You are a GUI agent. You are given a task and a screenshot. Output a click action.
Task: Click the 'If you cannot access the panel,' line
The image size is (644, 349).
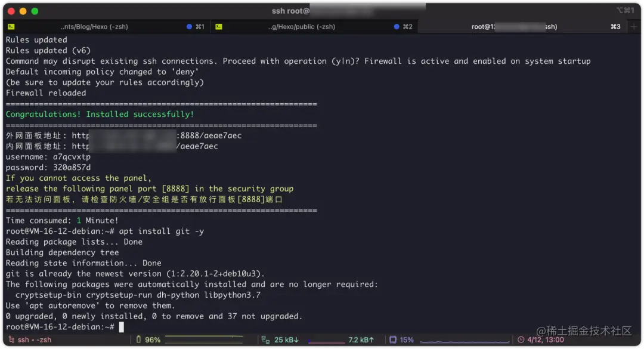tap(79, 178)
